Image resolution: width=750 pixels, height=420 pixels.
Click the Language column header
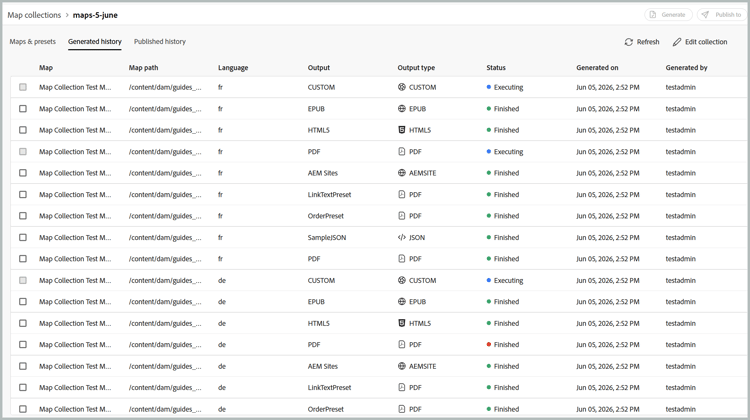233,67
